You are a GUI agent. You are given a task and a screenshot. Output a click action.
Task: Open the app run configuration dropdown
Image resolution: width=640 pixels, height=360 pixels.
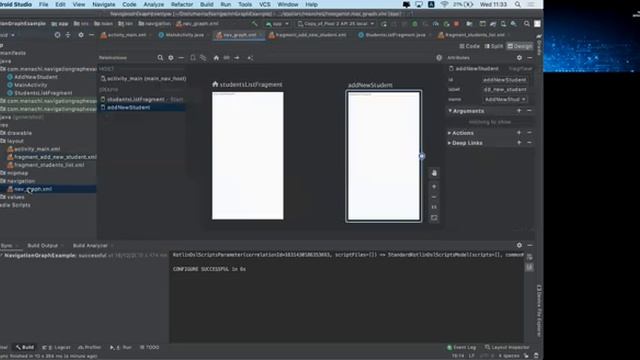point(277,24)
